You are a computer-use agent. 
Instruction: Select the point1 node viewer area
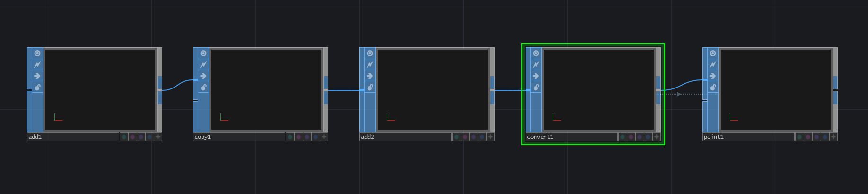(x=776, y=89)
